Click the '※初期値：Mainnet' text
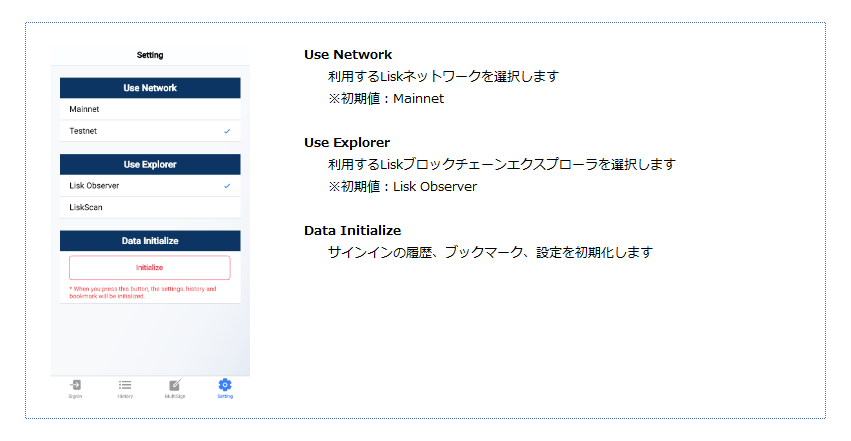Viewport: 851px width, 441px height. (x=386, y=99)
